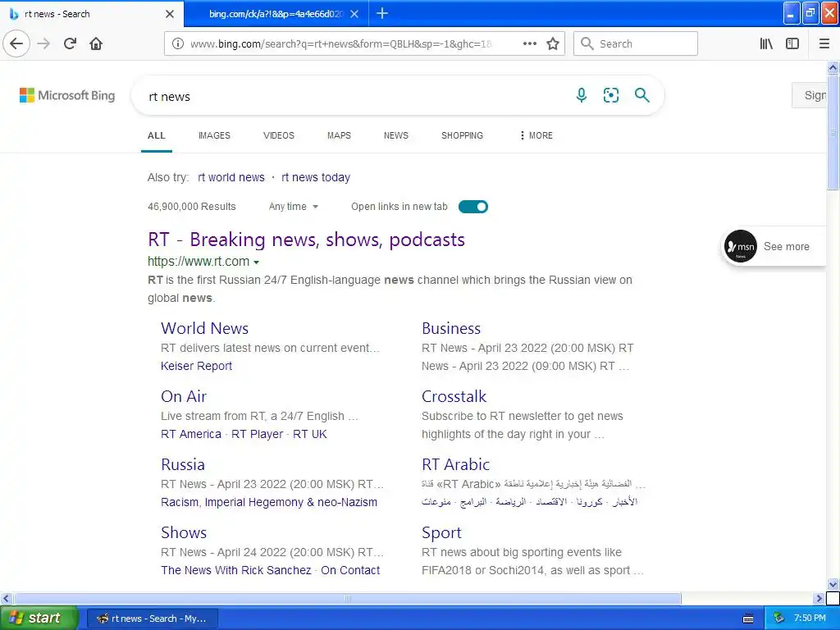Screen dimensions: 840x630
Task: Click the network tray icon near clock
Action: pos(778,619)
